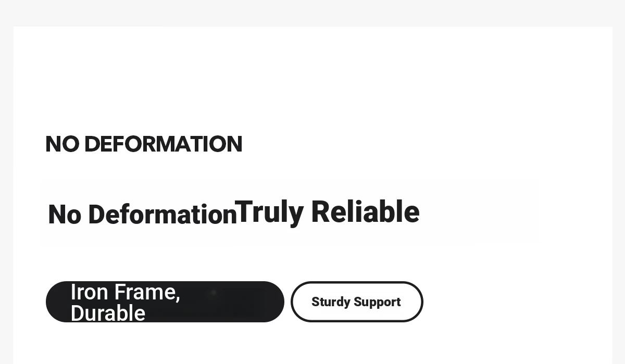Click the NO DEFORMATION uppercase heading
Screen dimensions: 625x364
(144, 144)
